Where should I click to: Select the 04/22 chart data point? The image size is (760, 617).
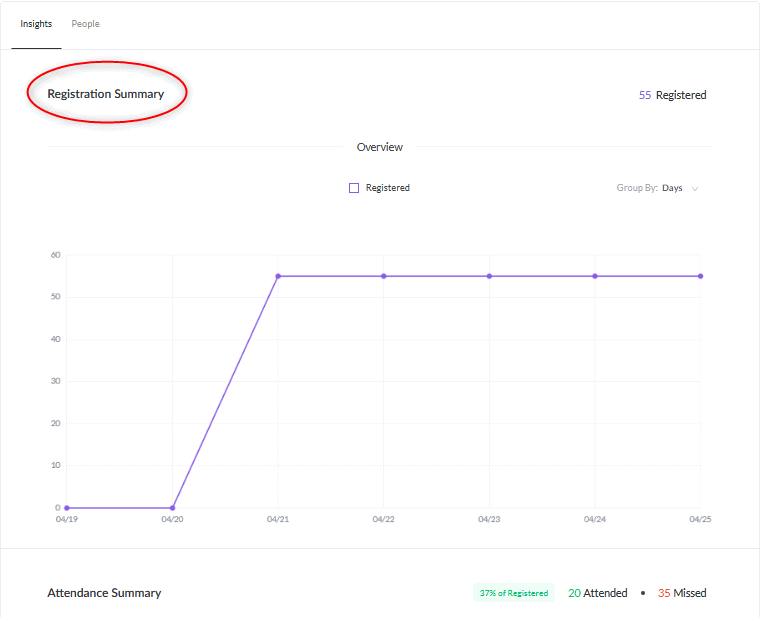[x=384, y=276]
